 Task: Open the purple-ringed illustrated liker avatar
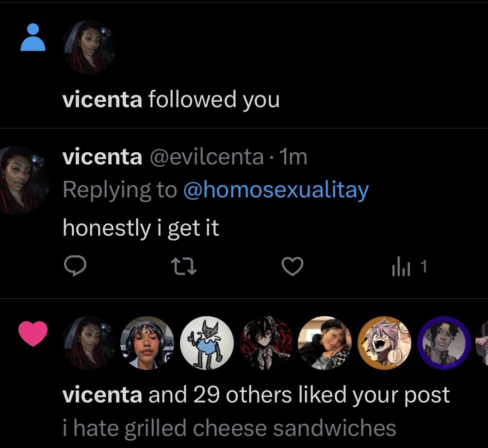click(x=444, y=343)
